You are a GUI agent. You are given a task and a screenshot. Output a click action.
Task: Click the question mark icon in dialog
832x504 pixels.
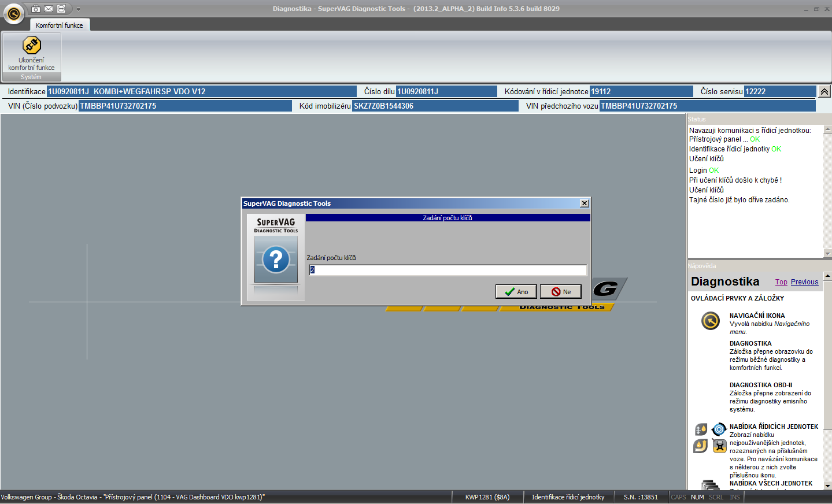coord(276,260)
